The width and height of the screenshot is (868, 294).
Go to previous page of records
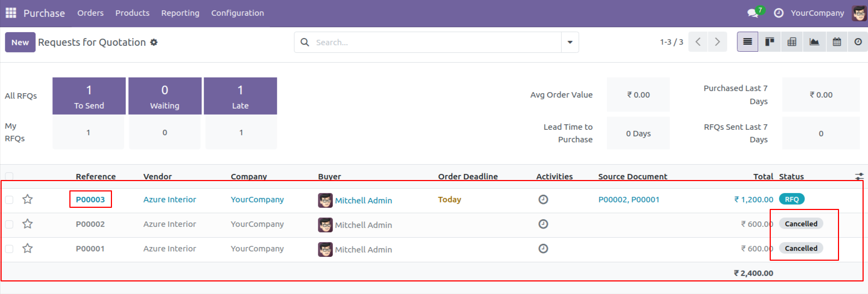coord(698,42)
